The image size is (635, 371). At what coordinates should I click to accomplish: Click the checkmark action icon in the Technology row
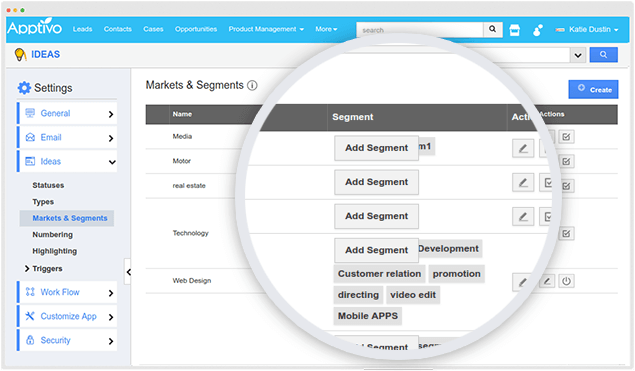(x=566, y=233)
